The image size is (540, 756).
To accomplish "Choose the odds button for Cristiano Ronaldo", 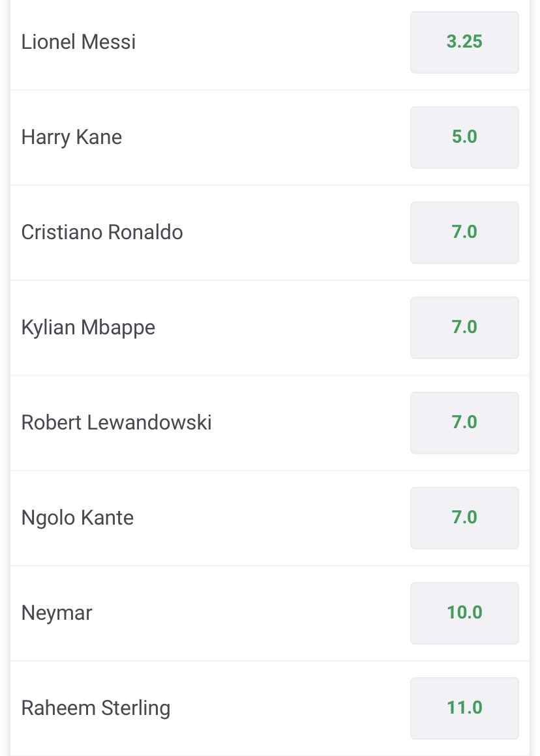I will pyautogui.click(x=464, y=233).
